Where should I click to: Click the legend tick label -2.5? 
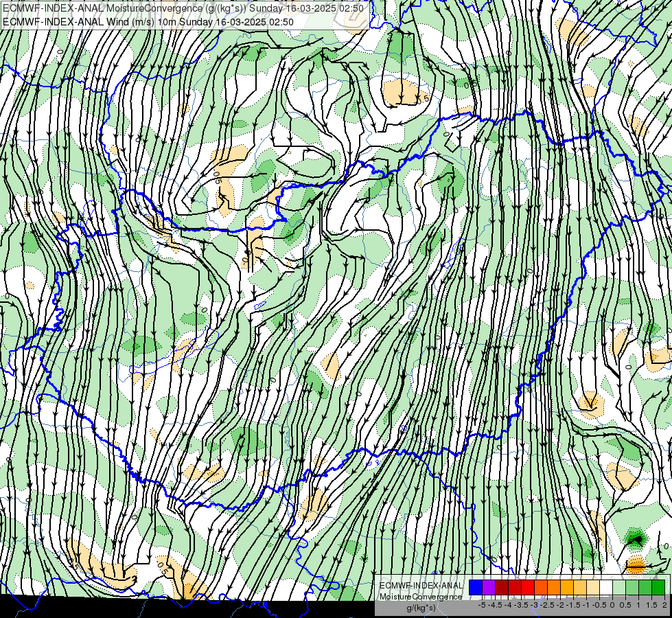coord(547,605)
